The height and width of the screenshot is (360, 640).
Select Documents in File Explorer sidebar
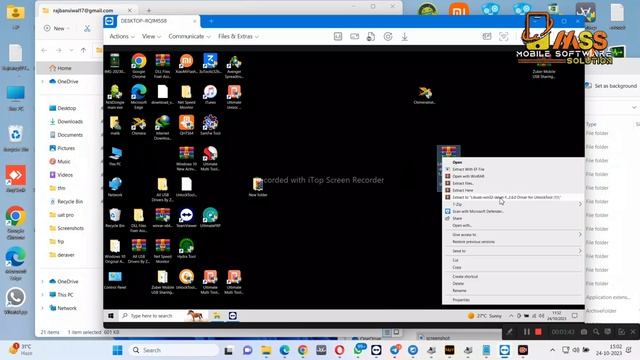point(66,135)
